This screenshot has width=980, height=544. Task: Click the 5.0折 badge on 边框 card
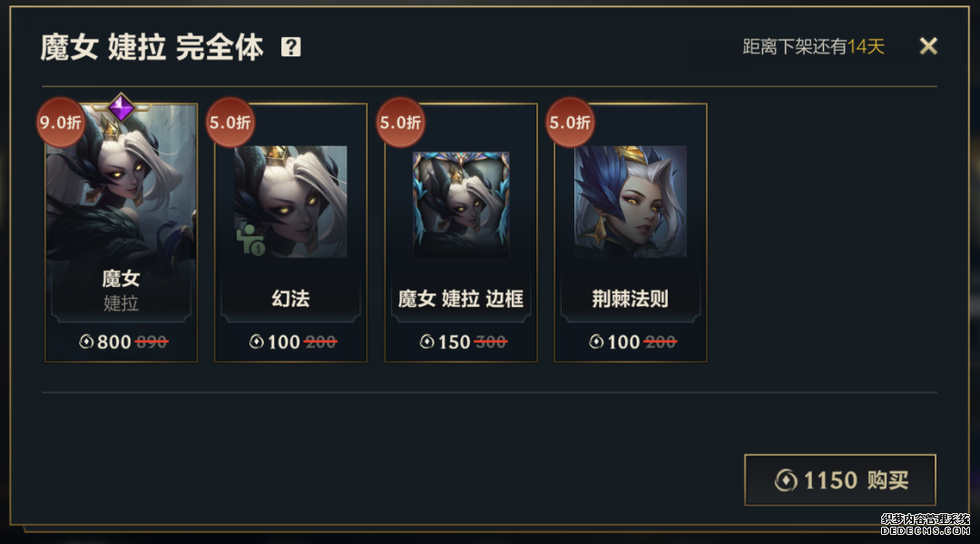click(x=401, y=122)
